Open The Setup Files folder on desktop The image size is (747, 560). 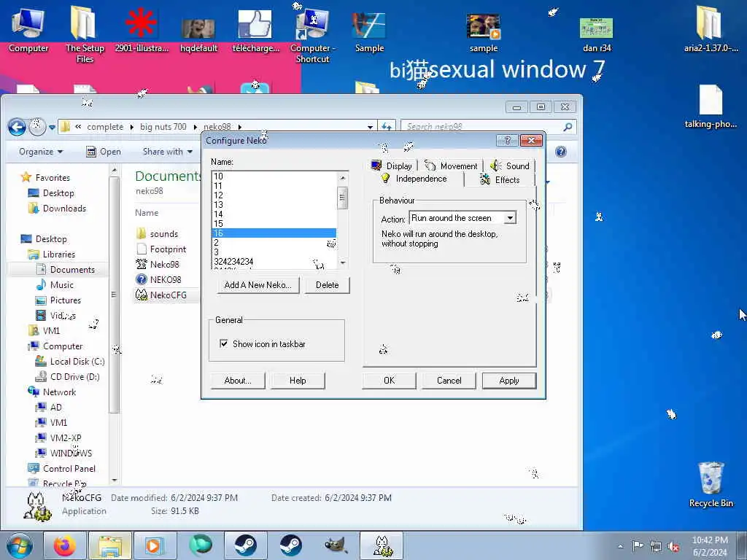pos(85,34)
